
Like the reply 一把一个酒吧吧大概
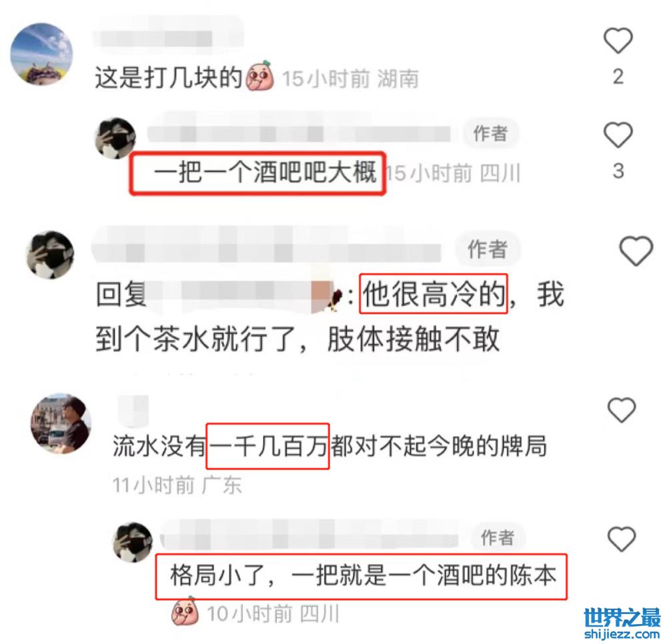tap(618, 135)
